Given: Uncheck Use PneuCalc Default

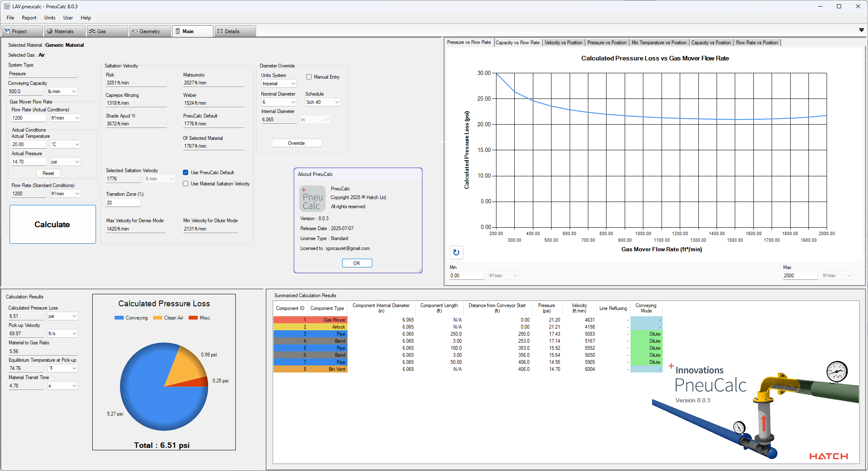Looking at the screenshot, I should (x=186, y=172).
